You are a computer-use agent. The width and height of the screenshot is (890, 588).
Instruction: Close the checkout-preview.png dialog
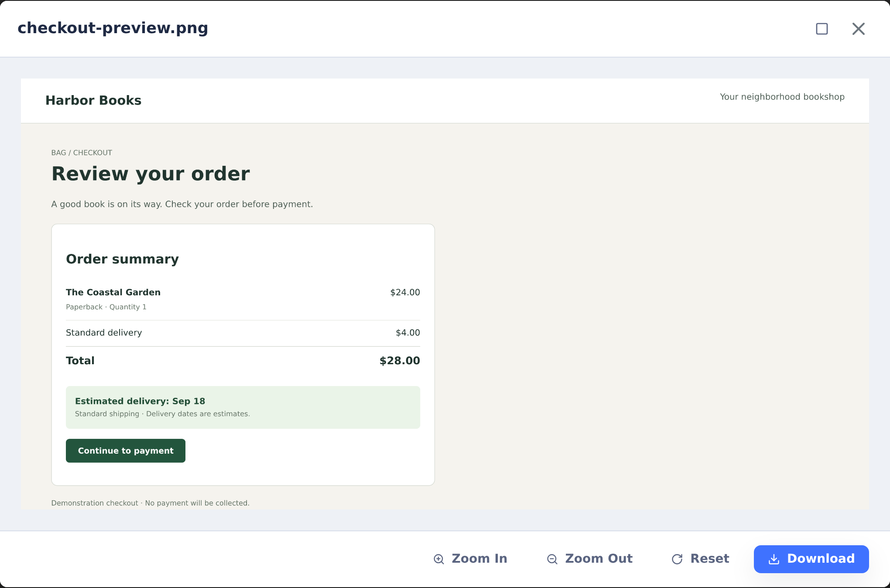coord(859,29)
